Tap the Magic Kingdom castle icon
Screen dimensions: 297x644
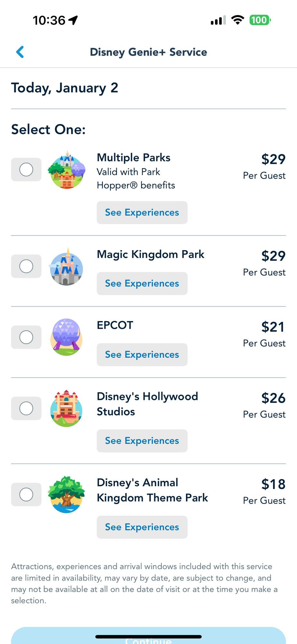point(67,267)
